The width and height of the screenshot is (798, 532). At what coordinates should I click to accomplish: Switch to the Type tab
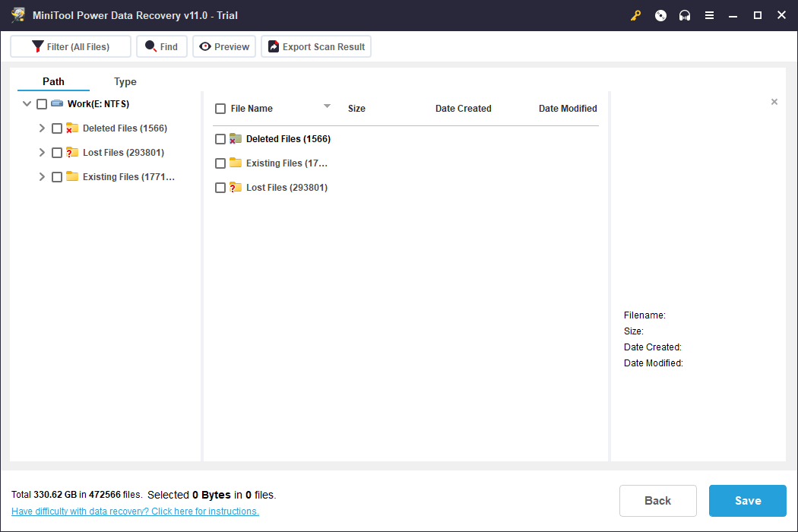(125, 81)
